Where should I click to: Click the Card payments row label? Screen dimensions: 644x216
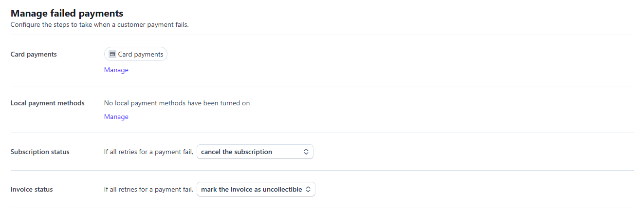coord(34,54)
